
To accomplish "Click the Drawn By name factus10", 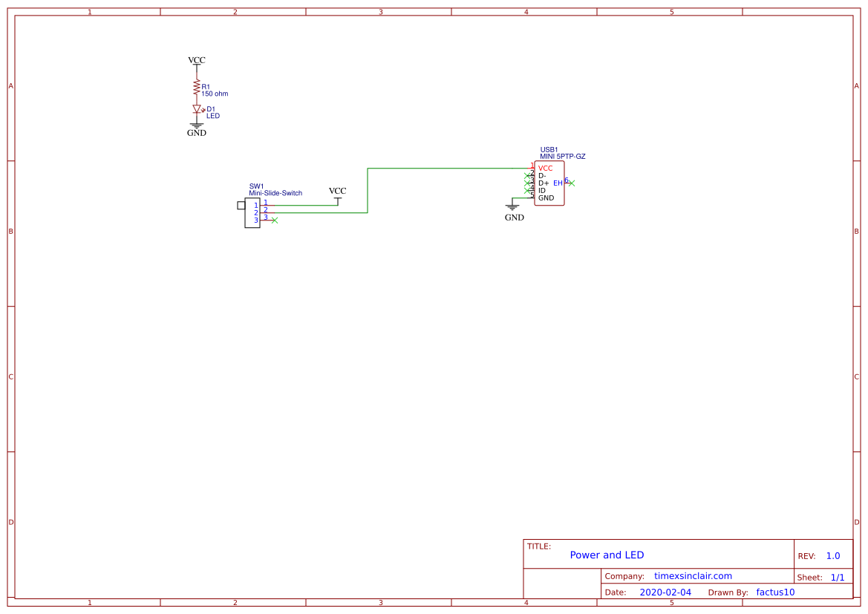I will [774, 592].
